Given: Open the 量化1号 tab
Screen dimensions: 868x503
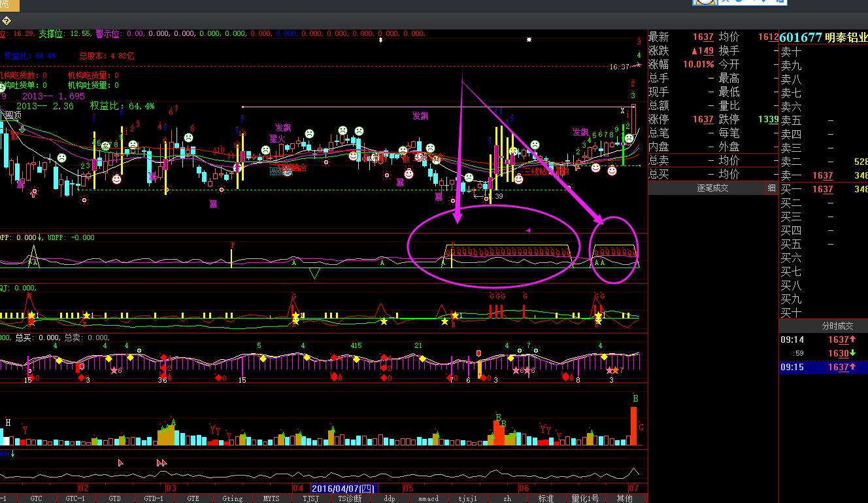Looking at the screenshot, I should 585,498.
